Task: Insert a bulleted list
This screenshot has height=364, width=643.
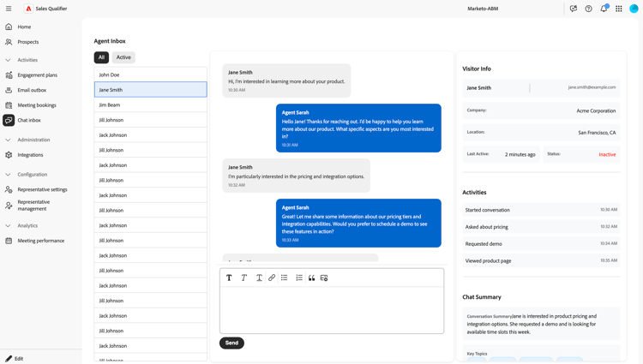Action: (x=284, y=278)
